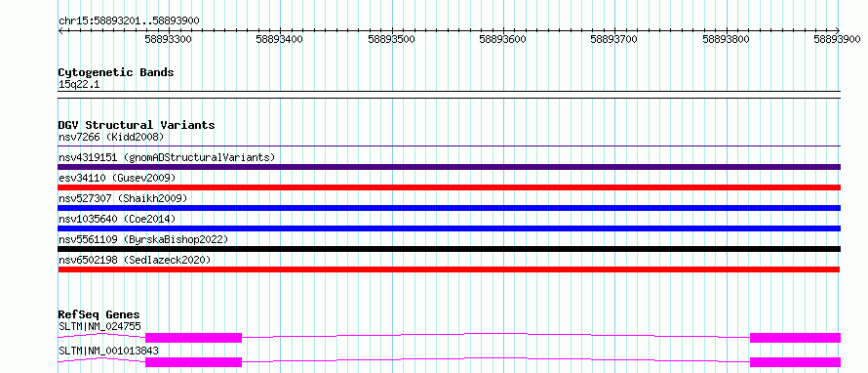Select the red esv34110 variant bar
This screenshot has width=868, height=373.
(x=450, y=187)
